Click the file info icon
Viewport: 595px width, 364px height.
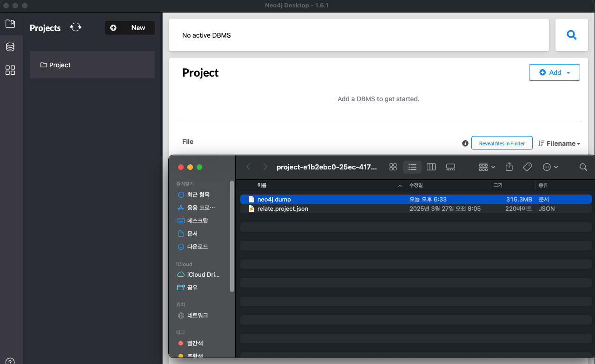click(465, 143)
